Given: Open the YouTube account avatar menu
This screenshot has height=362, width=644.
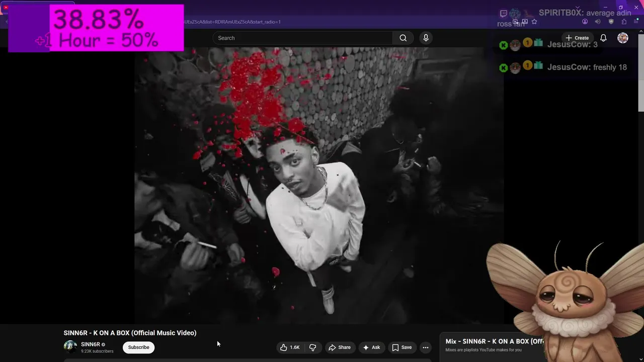Looking at the screenshot, I should click(623, 38).
